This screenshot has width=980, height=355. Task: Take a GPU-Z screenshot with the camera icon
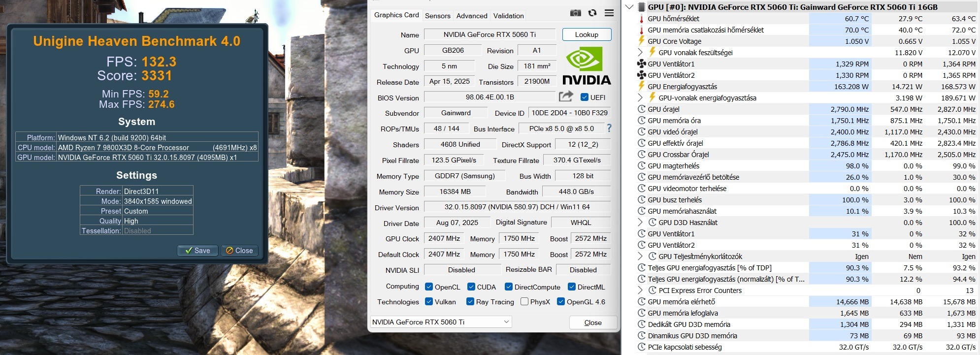coord(575,13)
